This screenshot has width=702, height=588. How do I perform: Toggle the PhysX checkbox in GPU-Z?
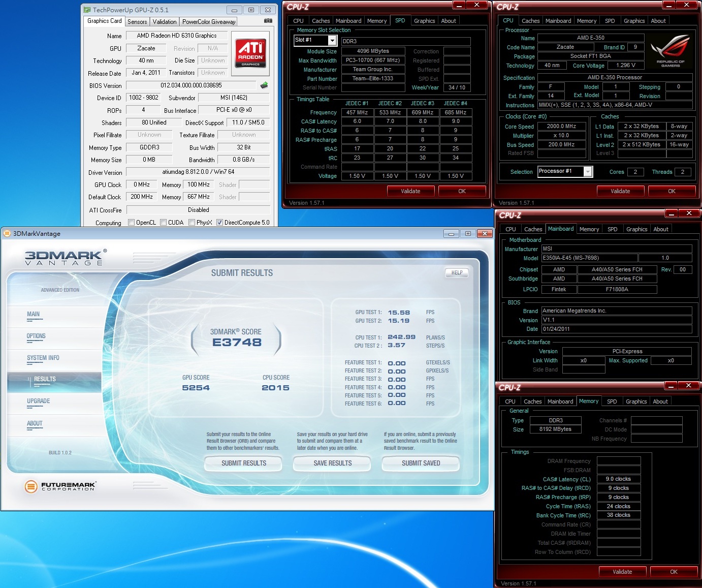click(x=192, y=222)
